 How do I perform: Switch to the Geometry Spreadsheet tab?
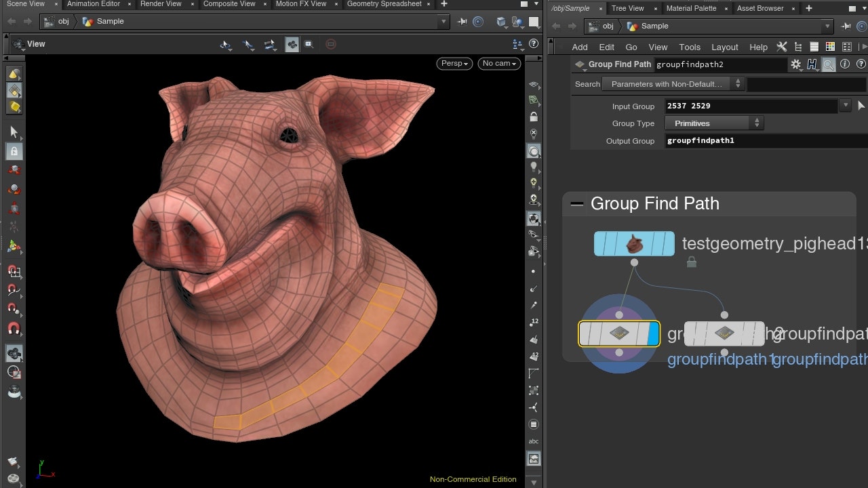(384, 4)
